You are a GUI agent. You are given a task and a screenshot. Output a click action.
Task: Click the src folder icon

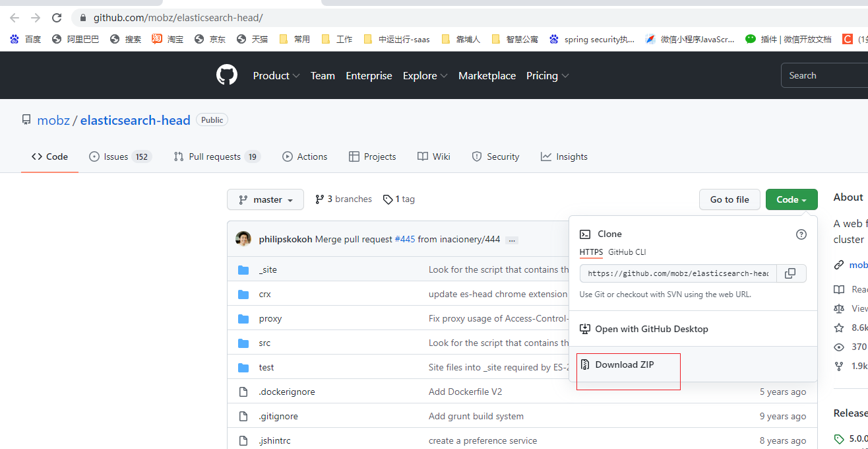click(x=243, y=343)
